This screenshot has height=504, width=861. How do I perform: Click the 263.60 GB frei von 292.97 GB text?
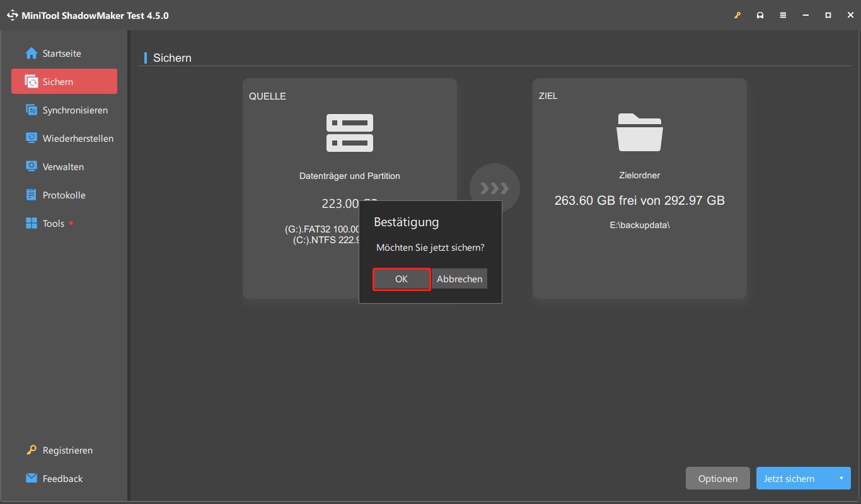point(640,201)
